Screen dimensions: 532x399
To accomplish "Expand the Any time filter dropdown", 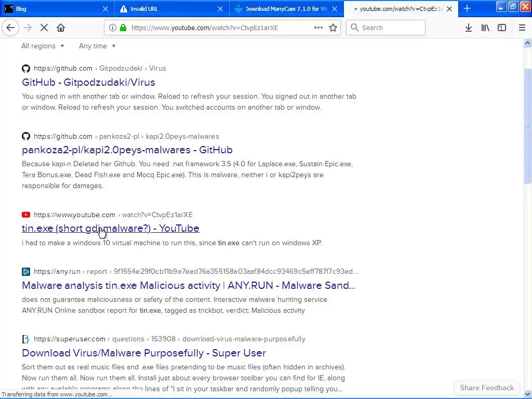I will pyautogui.click(x=97, y=46).
